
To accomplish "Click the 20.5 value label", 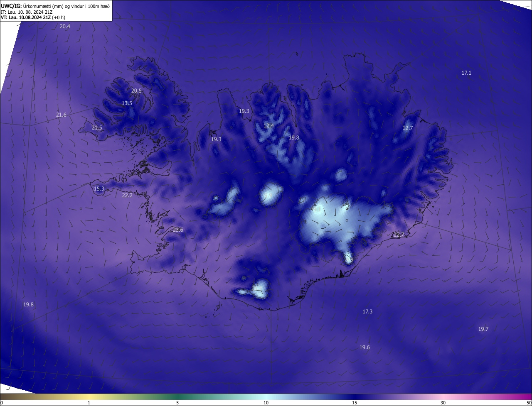I will [x=136, y=90].
